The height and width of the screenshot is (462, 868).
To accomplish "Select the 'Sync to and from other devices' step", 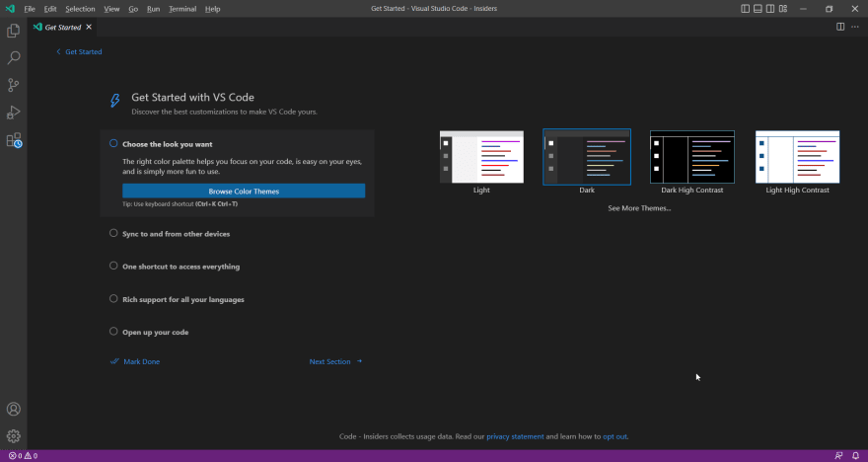I will (x=176, y=234).
